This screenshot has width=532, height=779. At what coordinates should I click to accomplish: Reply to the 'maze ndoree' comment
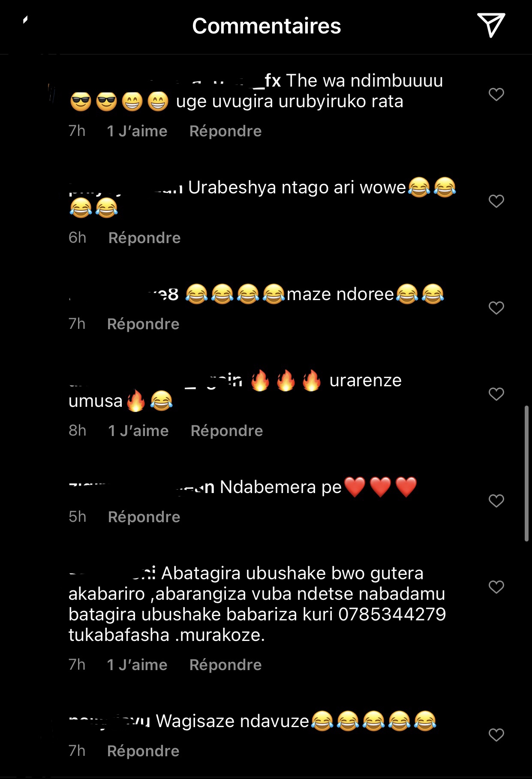click(143, 324)
